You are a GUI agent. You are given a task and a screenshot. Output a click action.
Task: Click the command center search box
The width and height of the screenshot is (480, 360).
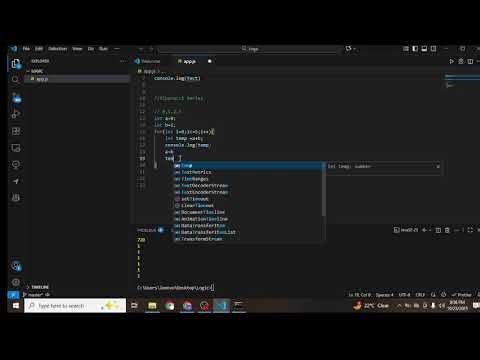point(250,49)
